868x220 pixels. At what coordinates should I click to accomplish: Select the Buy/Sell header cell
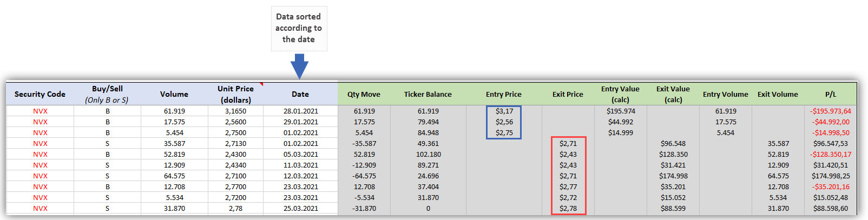pyautogui.click(x=107, y=94)
